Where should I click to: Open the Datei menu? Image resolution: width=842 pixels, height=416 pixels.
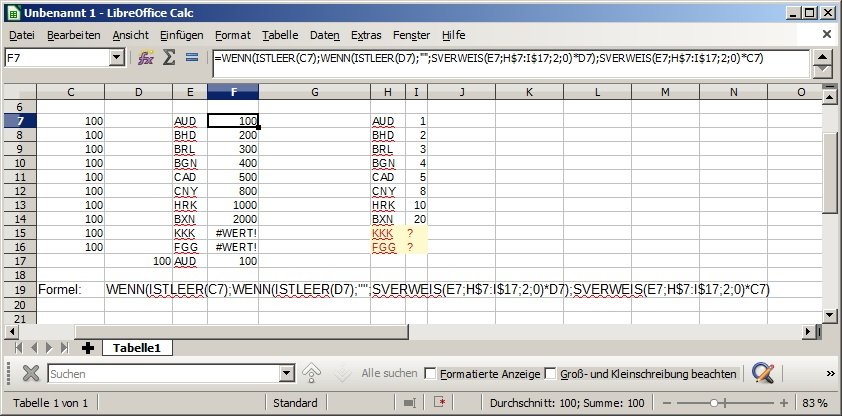coord(22,35)
